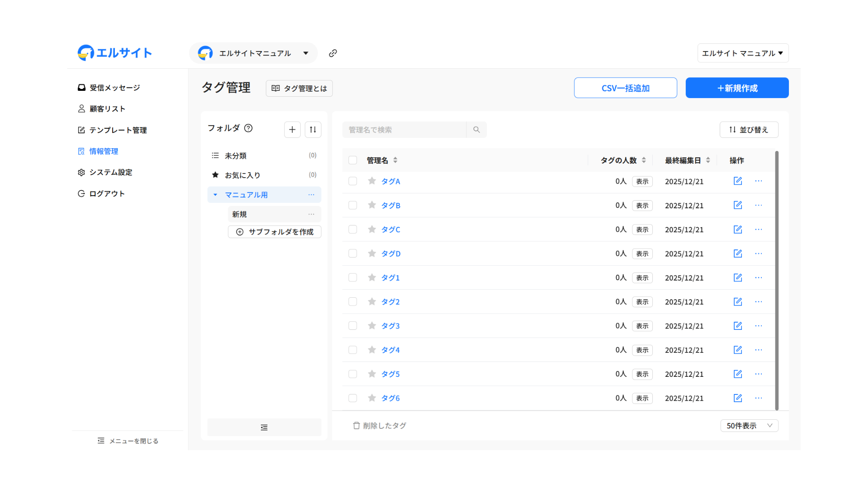Click the CSV一括追加 button
This screenshot has height=488, width=868.
[x=625, y=88]
